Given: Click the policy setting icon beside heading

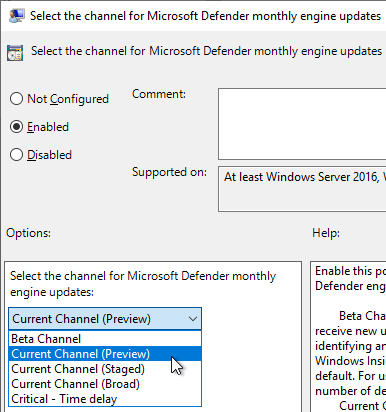Looking at the screenshot, I should click(x=15, y=53).
